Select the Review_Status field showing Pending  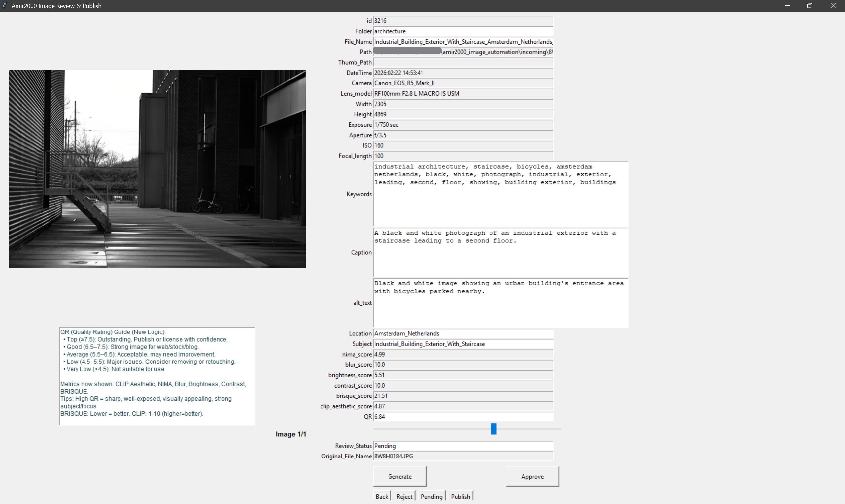pos(462,446)
